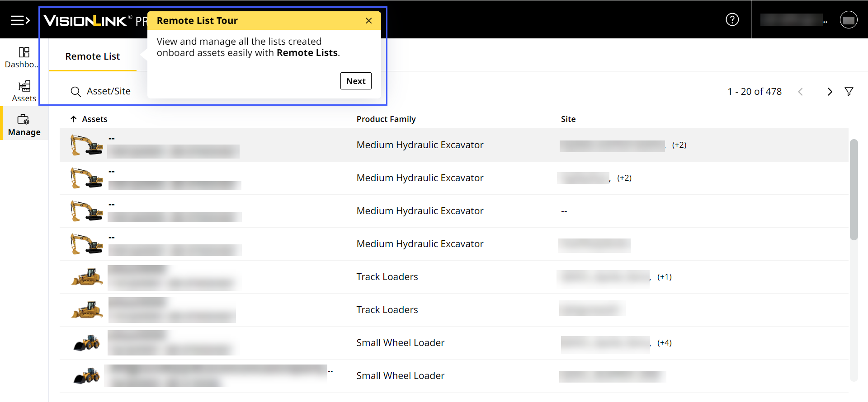Sort by the Assets column header
This screenshot has width=868, height=402.
pos(94,119)
